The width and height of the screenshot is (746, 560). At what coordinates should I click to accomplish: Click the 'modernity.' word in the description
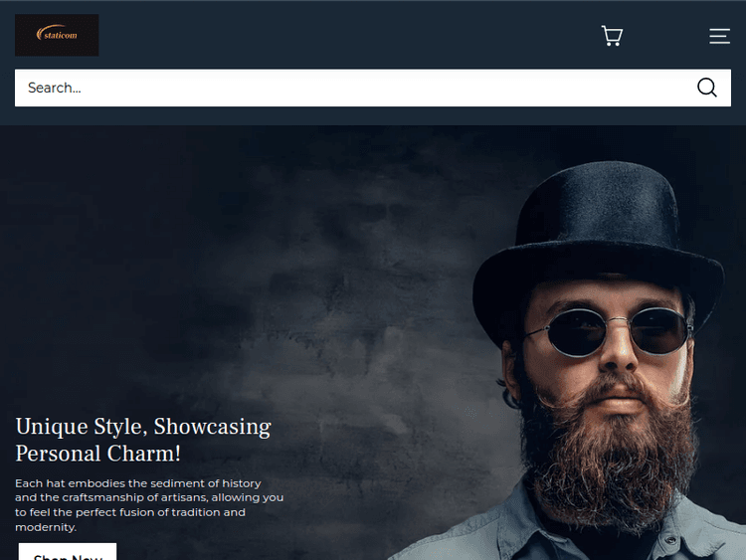[46, 527]
